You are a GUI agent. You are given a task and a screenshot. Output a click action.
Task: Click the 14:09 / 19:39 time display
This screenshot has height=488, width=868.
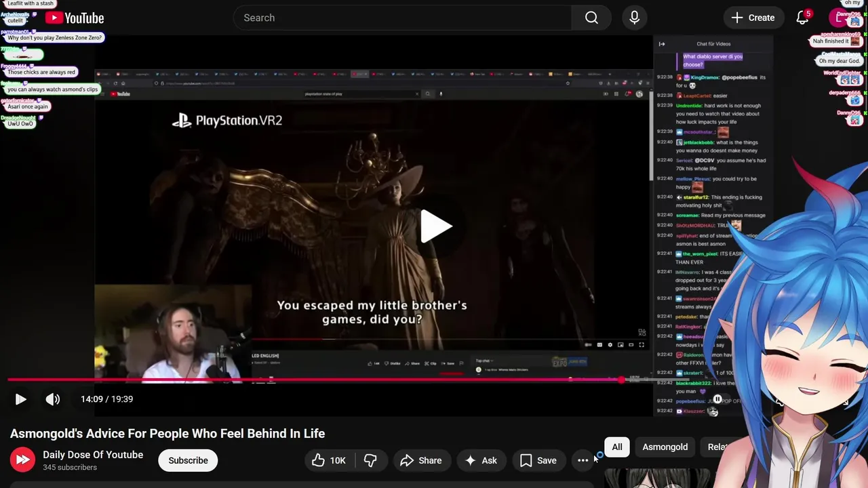coord(106,399)
